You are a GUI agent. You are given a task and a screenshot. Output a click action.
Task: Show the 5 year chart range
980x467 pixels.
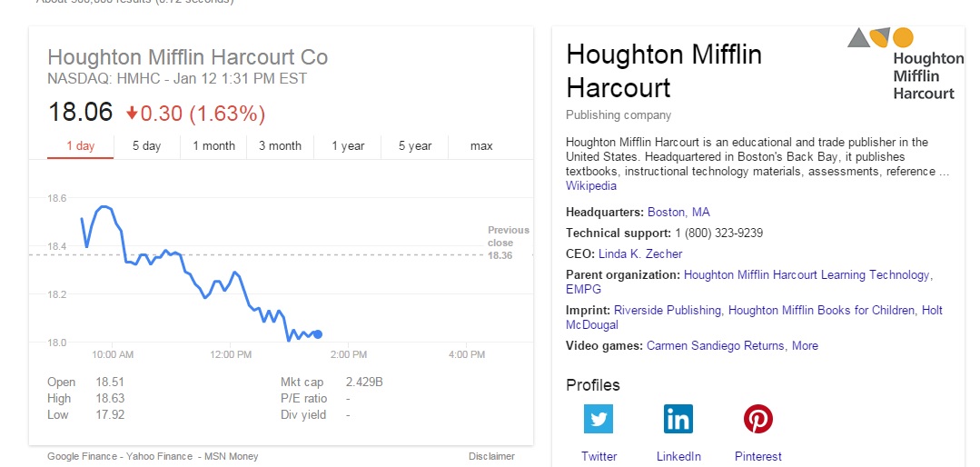point(416,145)
